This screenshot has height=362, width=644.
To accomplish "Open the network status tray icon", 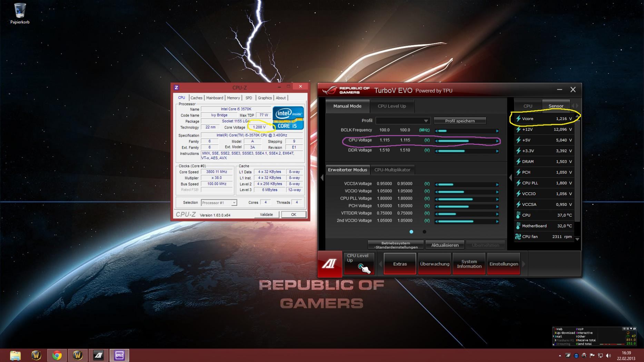I will pos(601,355).
